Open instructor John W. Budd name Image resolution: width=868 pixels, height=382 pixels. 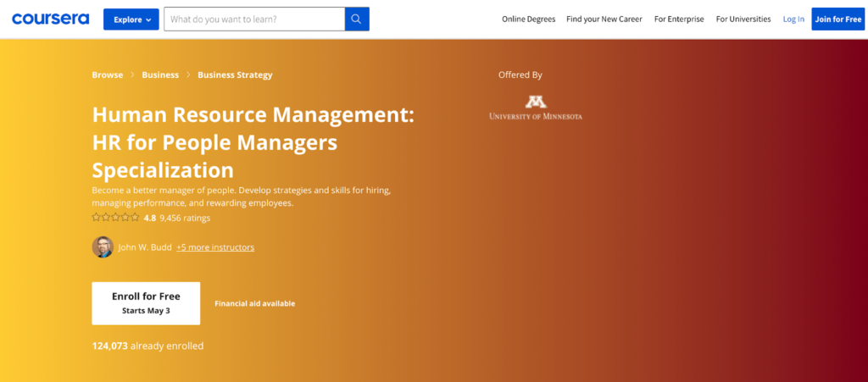145,247
